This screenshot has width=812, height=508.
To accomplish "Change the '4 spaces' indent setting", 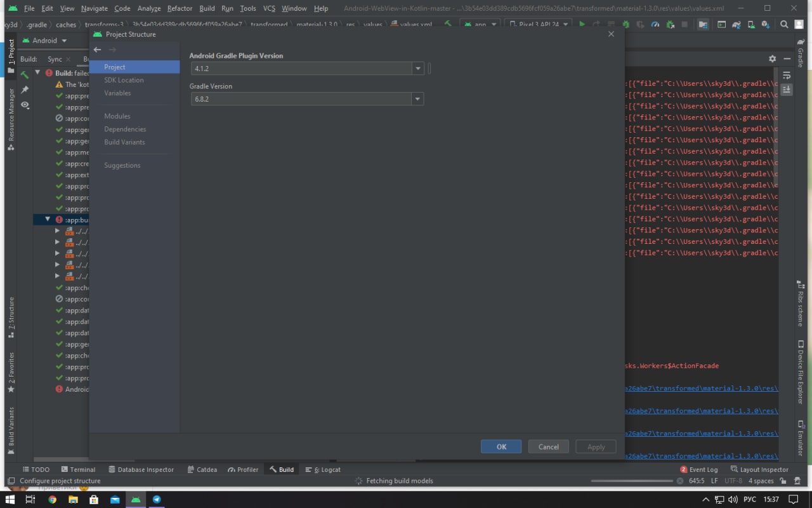I will tap(761, 481).
